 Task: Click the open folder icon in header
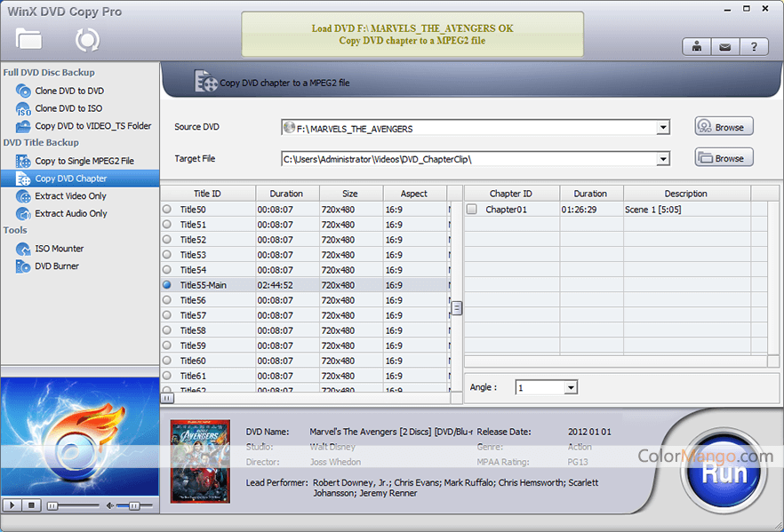[28, 39]
